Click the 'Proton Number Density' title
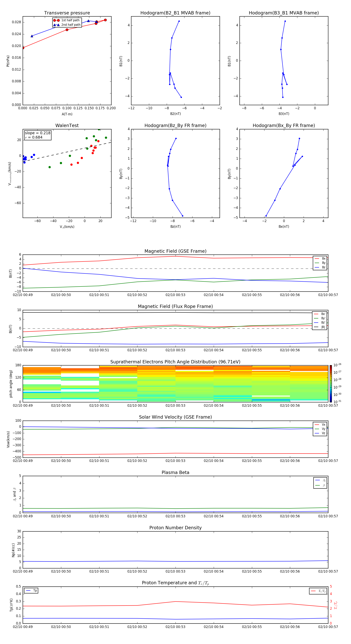The image size is (351, 644). coord(175,528)
